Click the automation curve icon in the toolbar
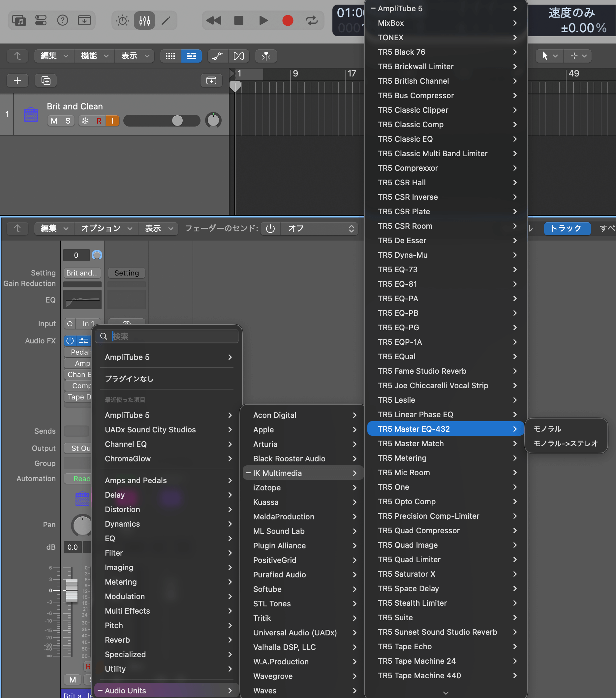 pyautogui.click(x=218, y=56)
